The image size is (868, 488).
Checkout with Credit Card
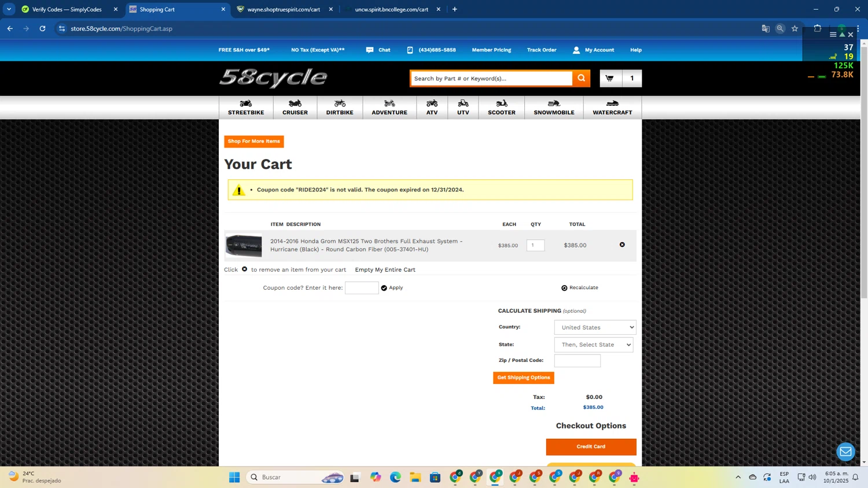coord(591,446)
